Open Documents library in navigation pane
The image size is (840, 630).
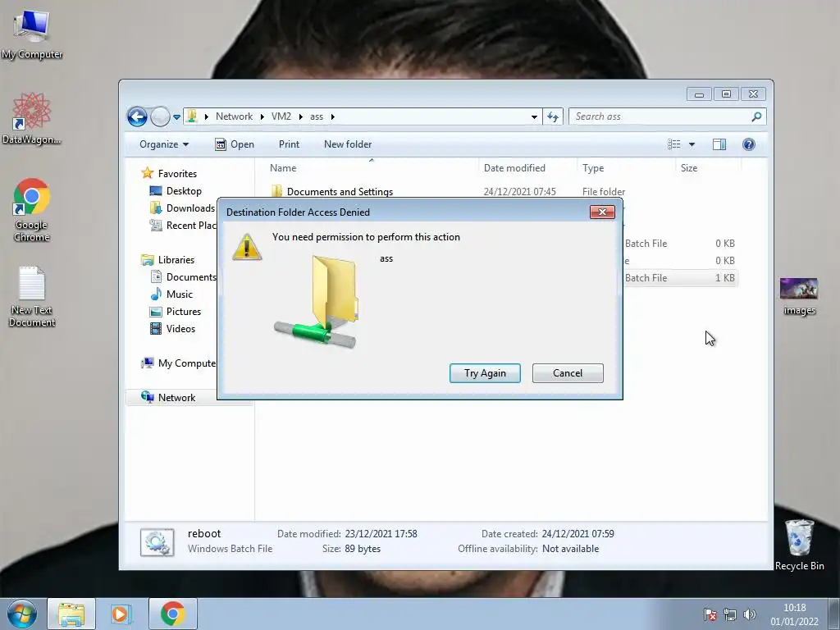pos(184,277)
